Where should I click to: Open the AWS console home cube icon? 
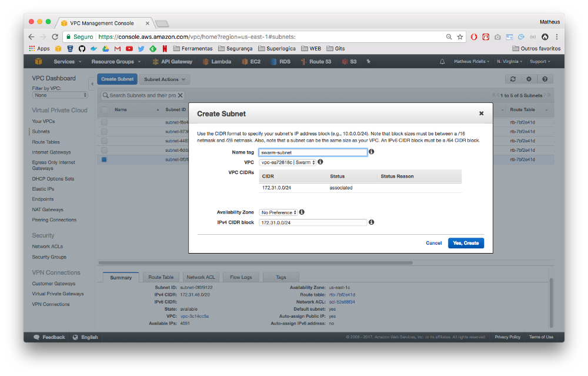[38, 62]
